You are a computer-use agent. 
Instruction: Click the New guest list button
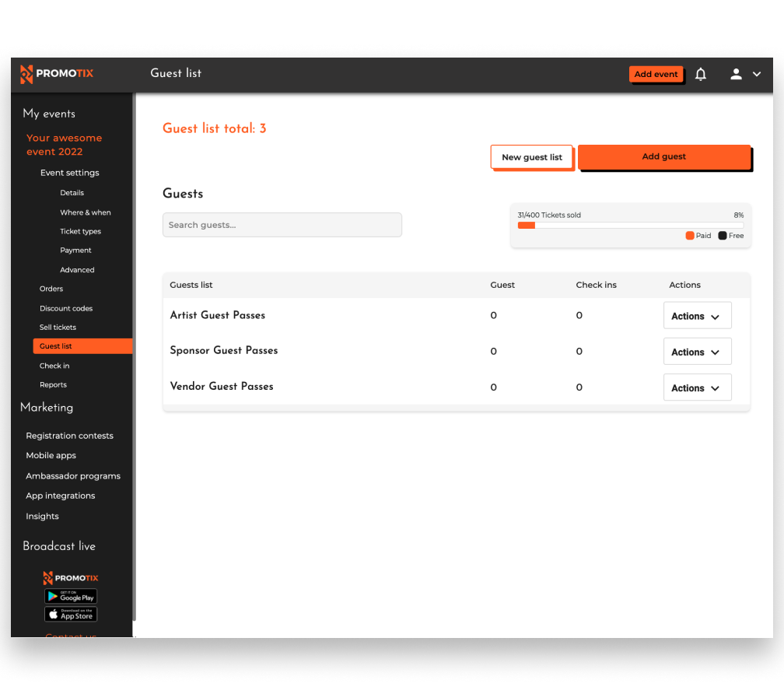[532, 156]
